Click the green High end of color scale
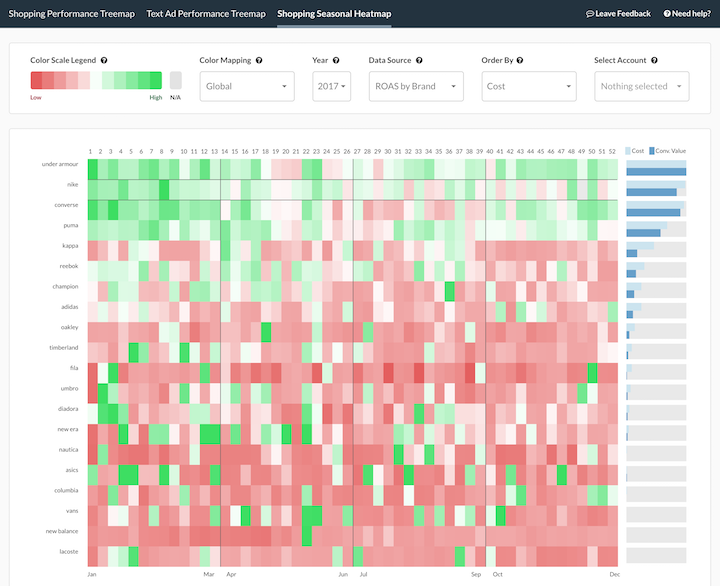The image size is (720, 586). 156,80
